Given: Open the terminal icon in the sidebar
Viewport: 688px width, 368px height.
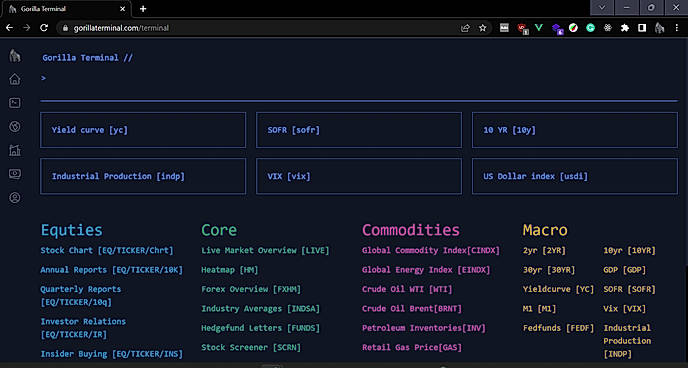Looking at the screenshot, I should pyautogui.click(x=15, y=103).
